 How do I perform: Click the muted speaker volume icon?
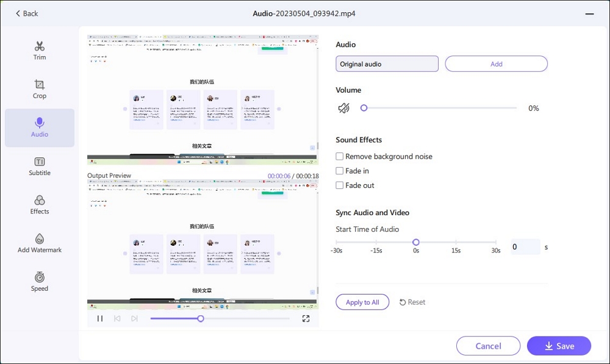(344, 108)
